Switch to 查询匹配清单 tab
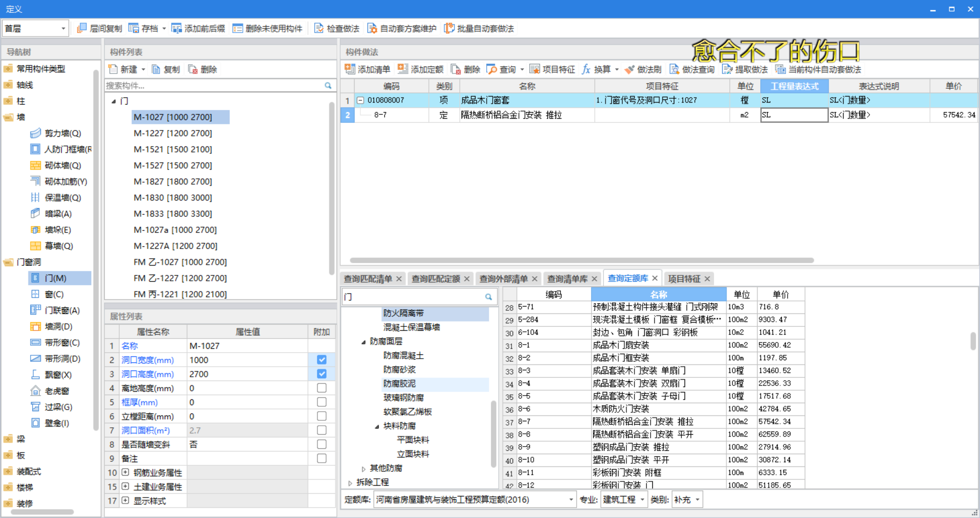 point(368,279)
